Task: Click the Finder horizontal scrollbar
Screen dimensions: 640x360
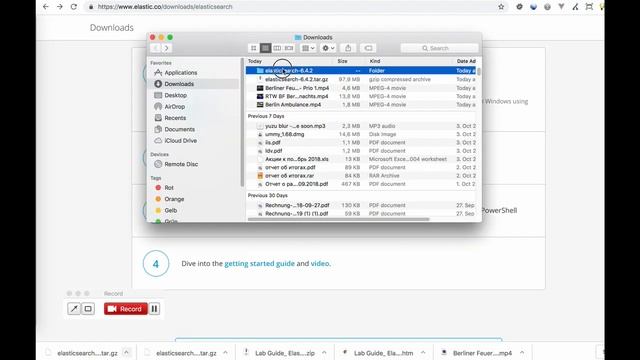Action: [339, 219]
